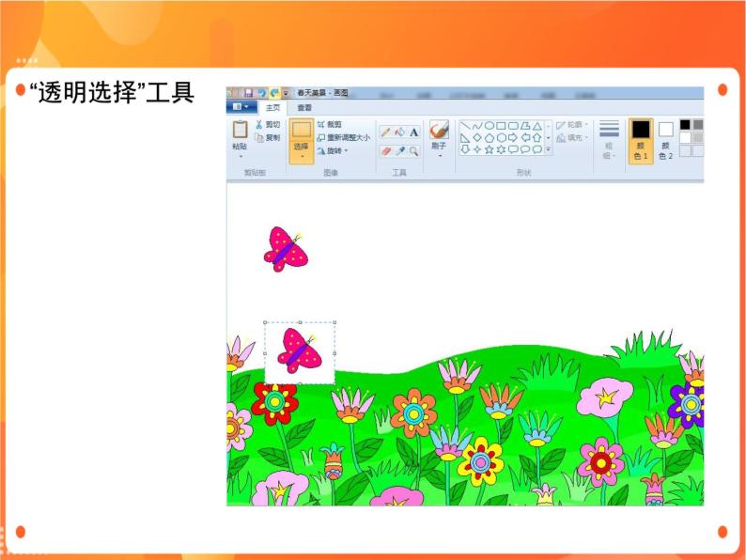This screenshot has width=746, height=560.
Task: Select the Color picker eyedropper tool
Action: [399, 150]
